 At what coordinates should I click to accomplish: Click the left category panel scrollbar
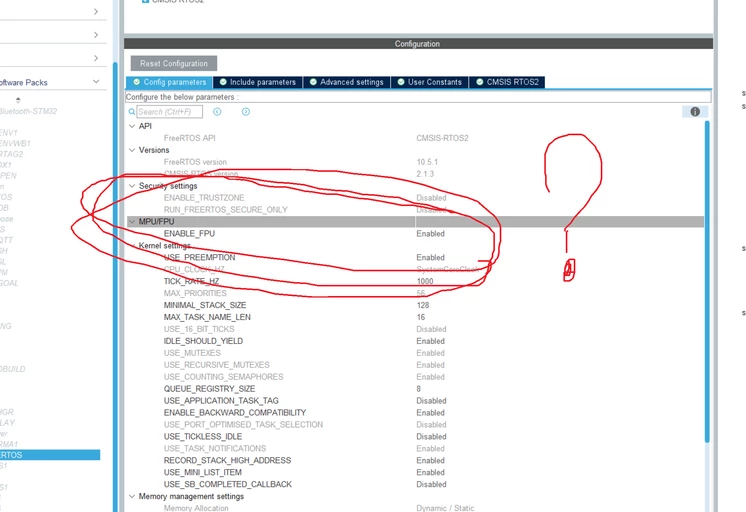[115, 287]
